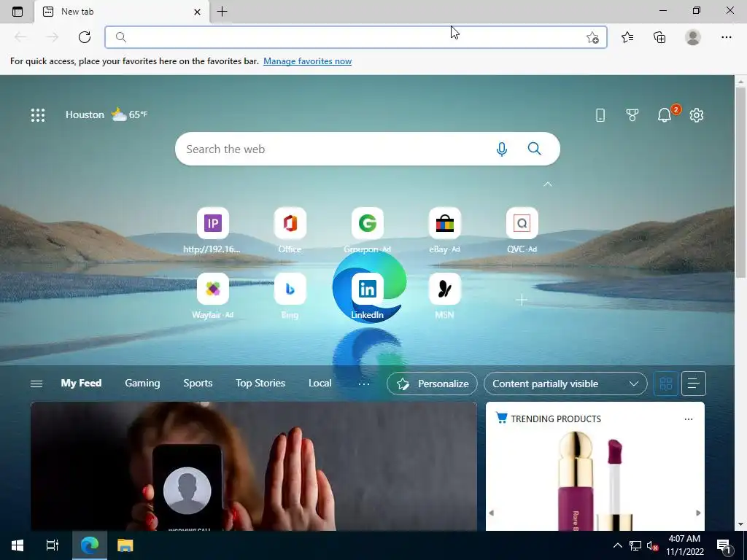Focus the browser address bar

click(x=356, y=37)
